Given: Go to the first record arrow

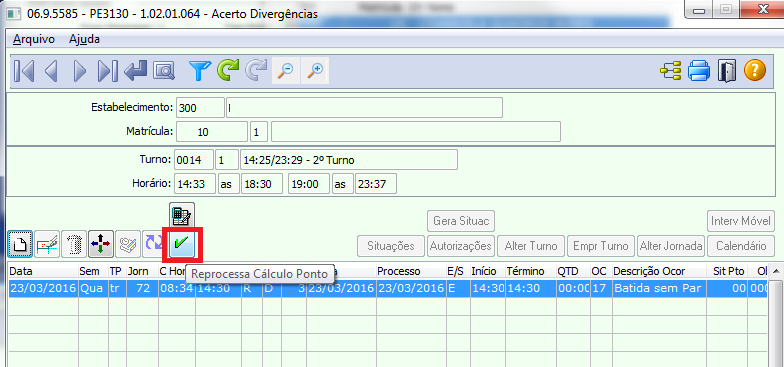Looking at the screenshot, I should [24, 71].
